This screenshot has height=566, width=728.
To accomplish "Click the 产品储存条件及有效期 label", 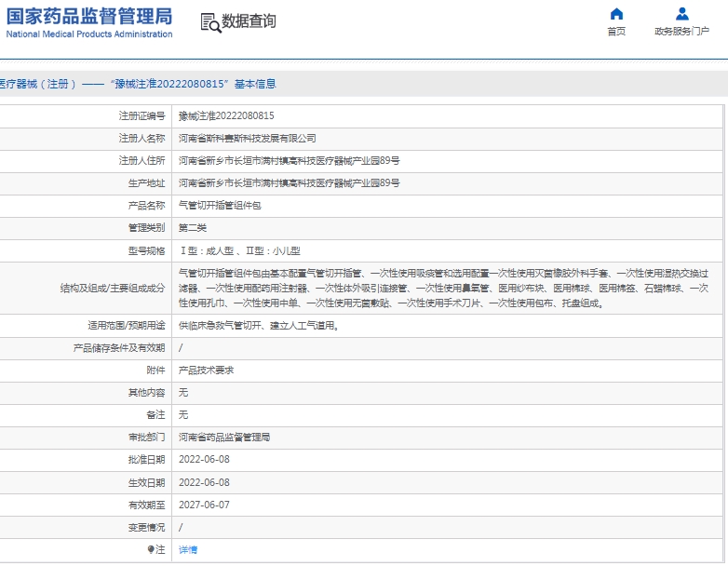I will coord(119,348).
